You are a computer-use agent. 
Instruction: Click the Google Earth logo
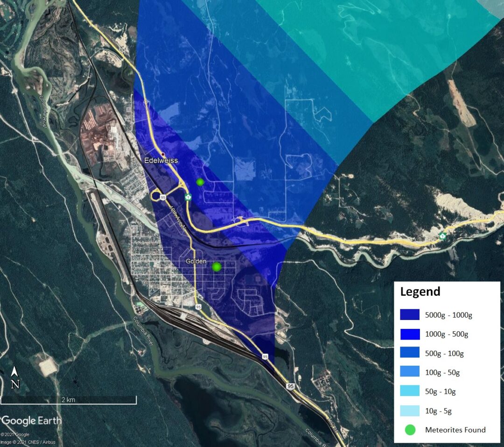(x=31, y=420)
